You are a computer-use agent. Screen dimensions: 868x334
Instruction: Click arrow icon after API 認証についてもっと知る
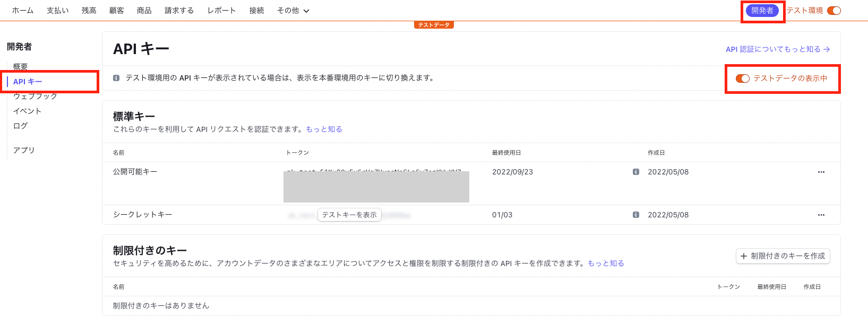click(x=827, y=49)
